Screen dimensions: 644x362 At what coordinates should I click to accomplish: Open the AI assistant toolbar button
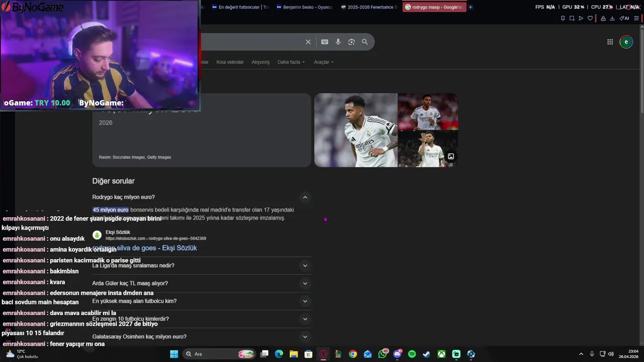(624, 18)
